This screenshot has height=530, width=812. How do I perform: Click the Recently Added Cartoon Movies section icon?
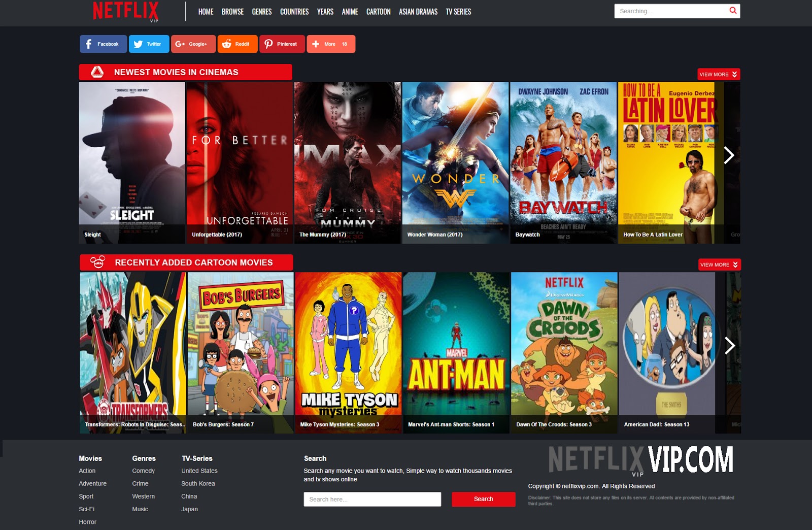(x=97, y=262)
